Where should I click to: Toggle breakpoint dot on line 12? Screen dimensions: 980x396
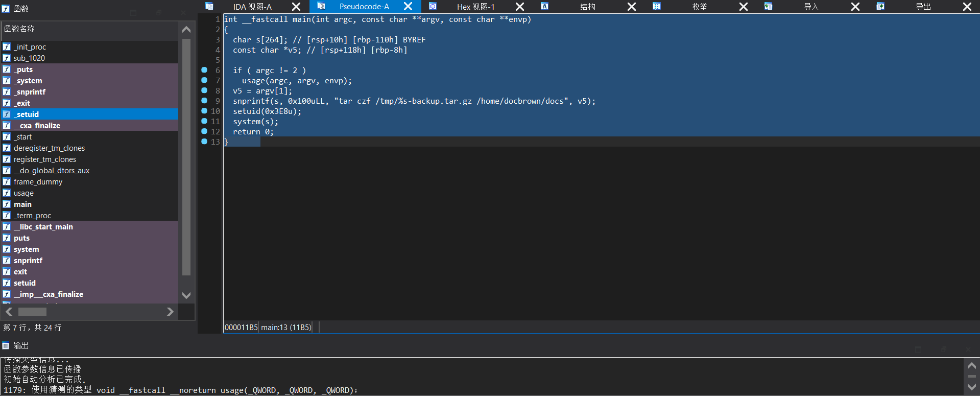pos(204,131)
